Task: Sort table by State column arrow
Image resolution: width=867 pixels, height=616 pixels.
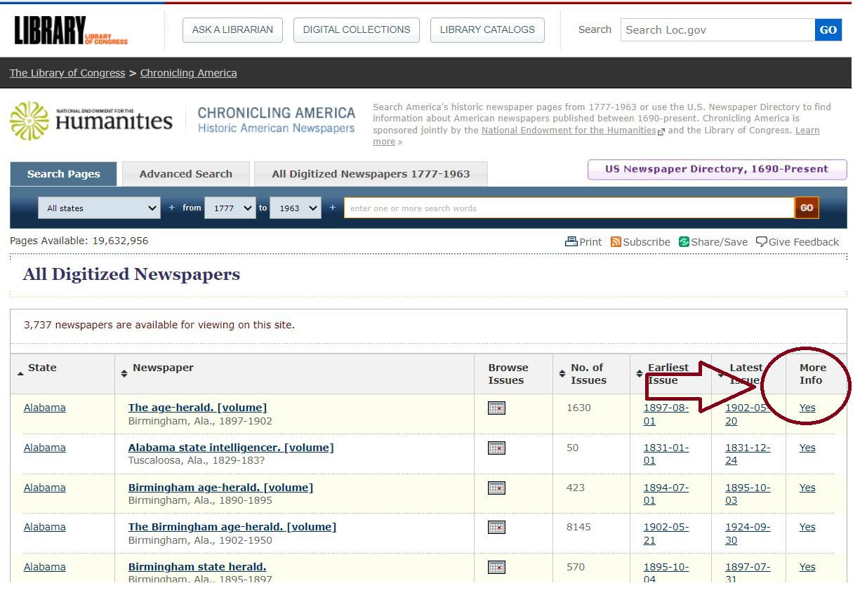Action: pos(20,373)
